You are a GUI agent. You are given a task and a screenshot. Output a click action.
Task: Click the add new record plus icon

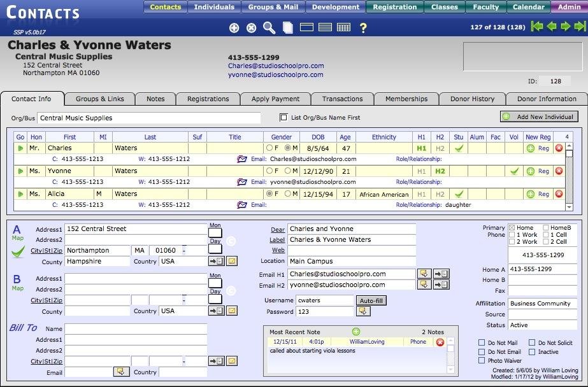coord(234,28)
